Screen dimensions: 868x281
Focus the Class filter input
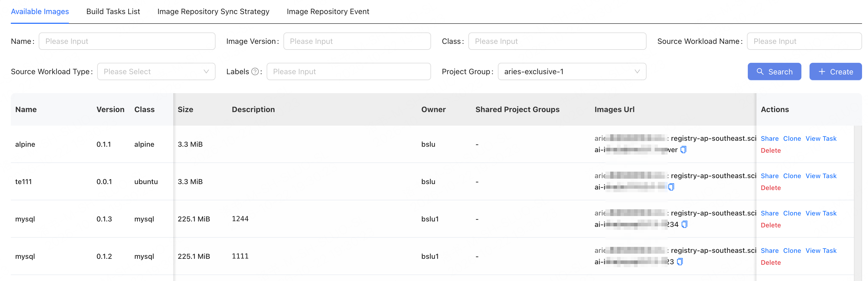(x=557, y=41)
